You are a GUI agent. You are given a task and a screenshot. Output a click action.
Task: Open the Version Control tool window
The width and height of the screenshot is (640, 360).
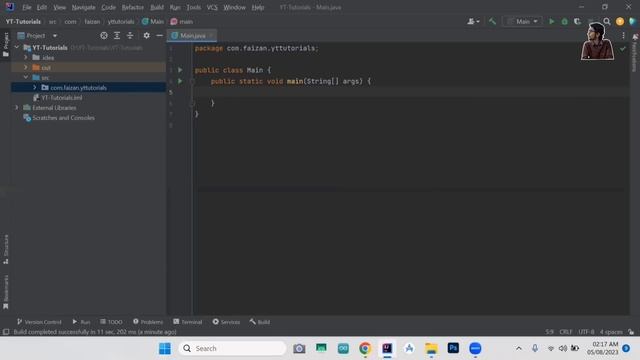(39, 322)
